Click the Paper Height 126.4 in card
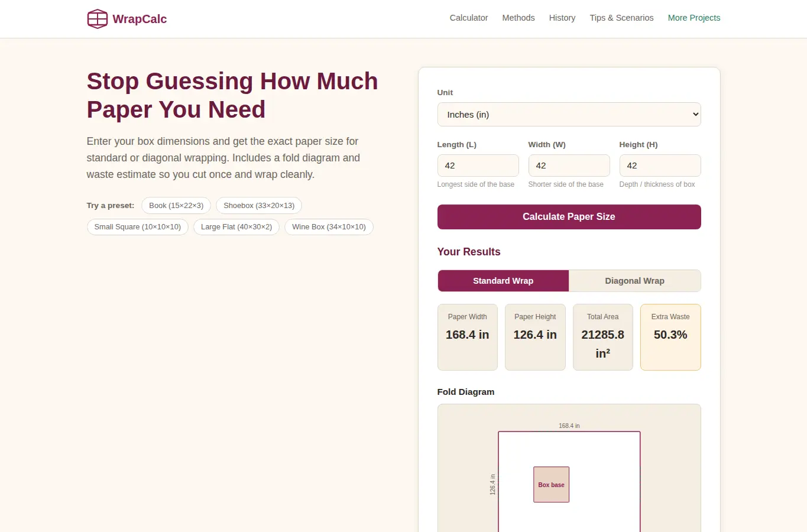Image resolution: width=807 pixels, height=532 pixels. click(x=535, y=337)
